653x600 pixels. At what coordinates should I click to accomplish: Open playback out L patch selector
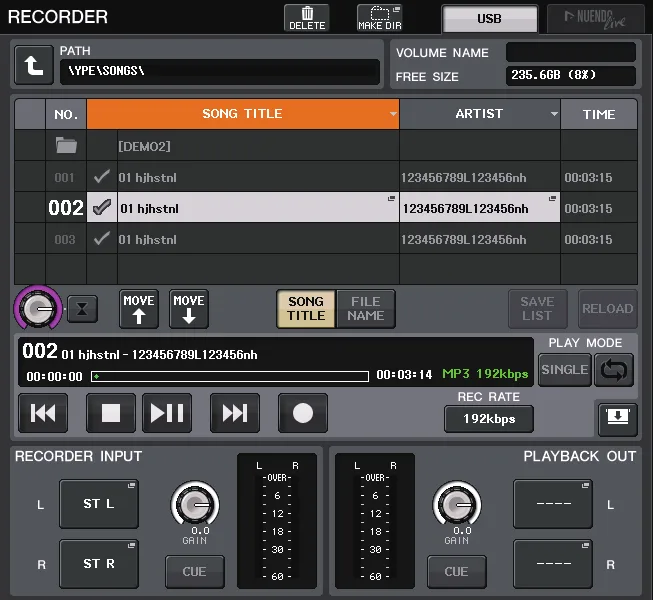coord(553,504)
